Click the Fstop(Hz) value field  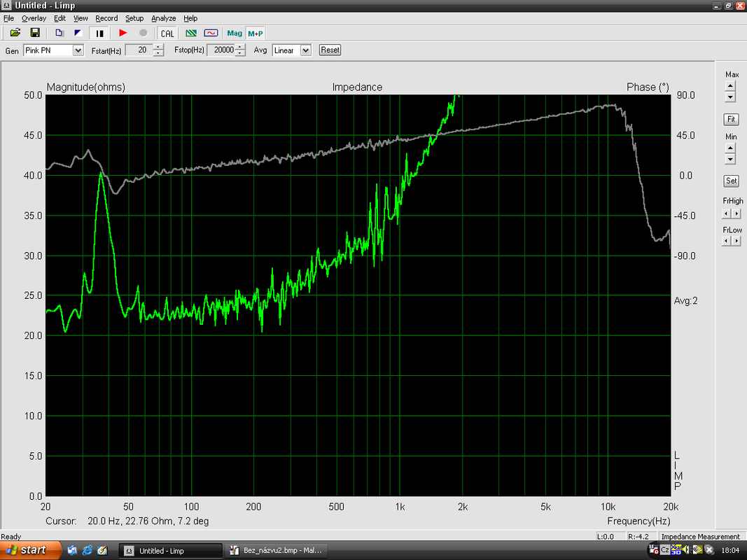pos(221,50)
